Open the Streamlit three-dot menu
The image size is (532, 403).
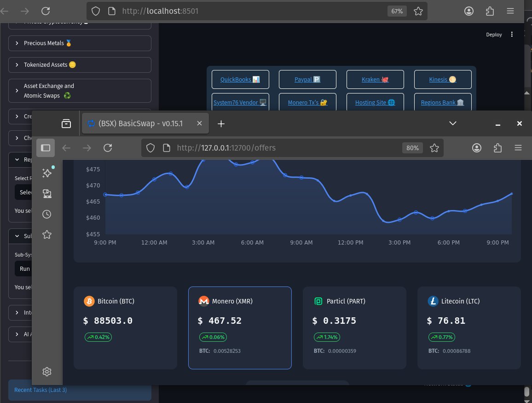512,35
